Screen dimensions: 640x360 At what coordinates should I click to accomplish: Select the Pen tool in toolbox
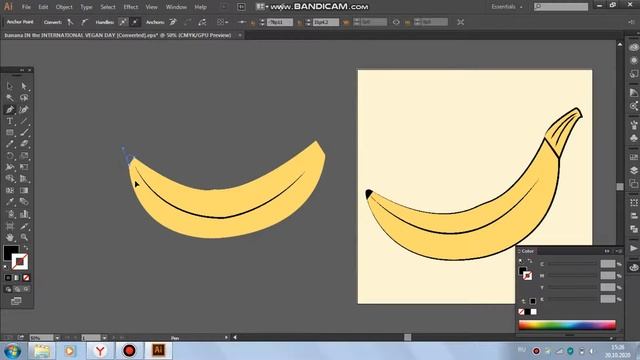[10, 109]
